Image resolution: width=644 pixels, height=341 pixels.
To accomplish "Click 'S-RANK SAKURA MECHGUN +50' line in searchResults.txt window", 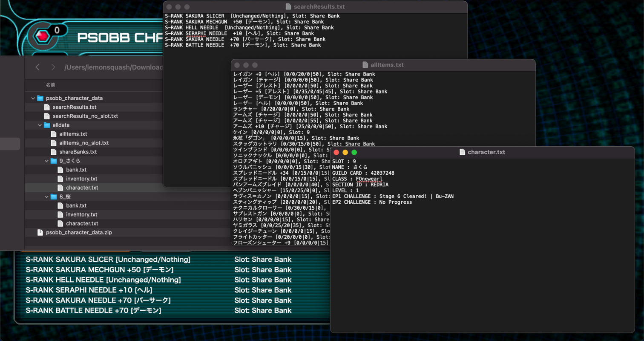I will [244, 22].
